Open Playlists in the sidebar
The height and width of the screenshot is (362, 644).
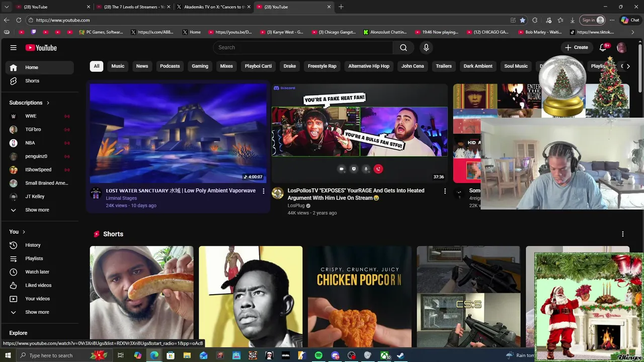click(x=39, y=258)
